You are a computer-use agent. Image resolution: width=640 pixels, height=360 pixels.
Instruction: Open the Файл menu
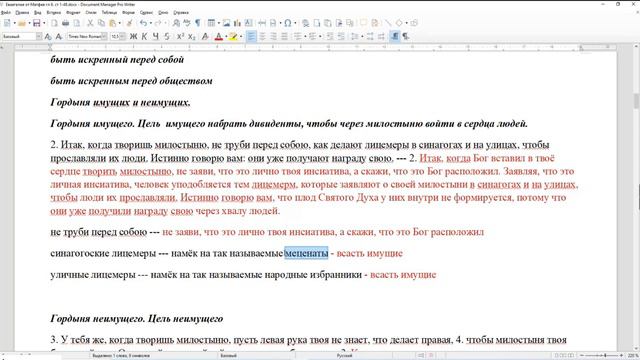click(6, 13)
